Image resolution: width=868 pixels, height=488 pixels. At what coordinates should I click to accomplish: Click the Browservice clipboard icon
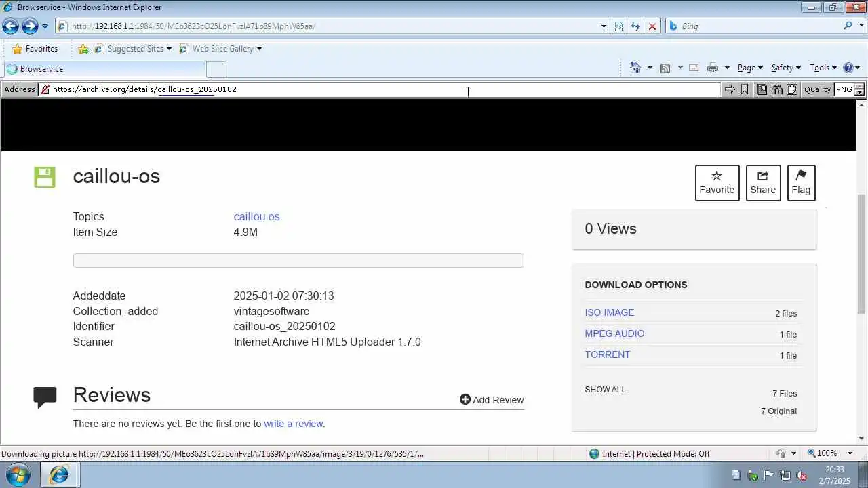point(791,89)
